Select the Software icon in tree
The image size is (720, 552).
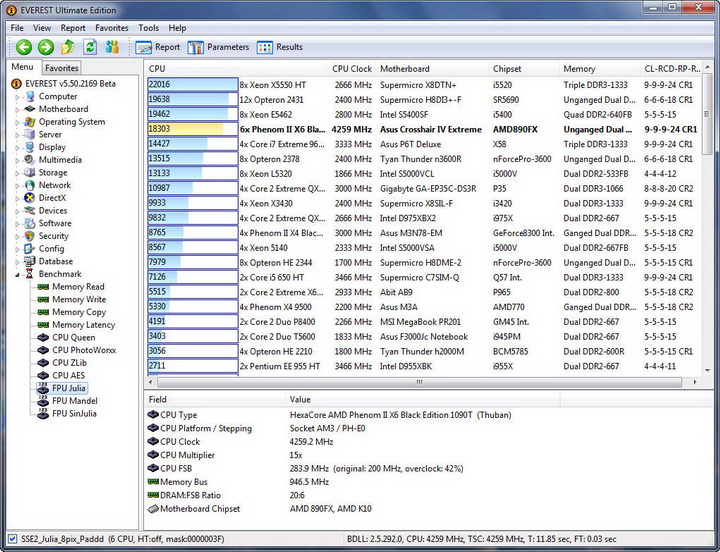click(30, 223)
